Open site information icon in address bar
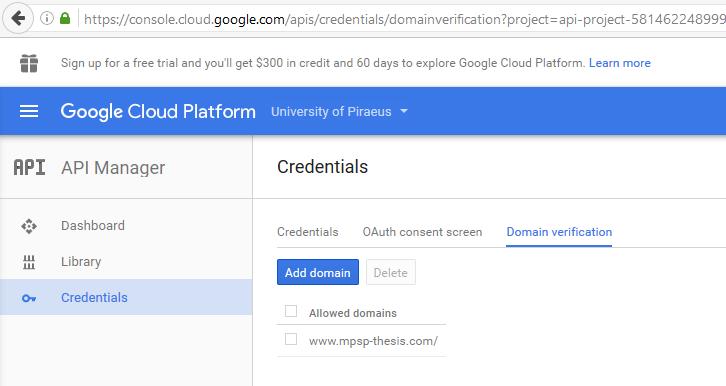726x386 pixels. click(x=47, y=19)
